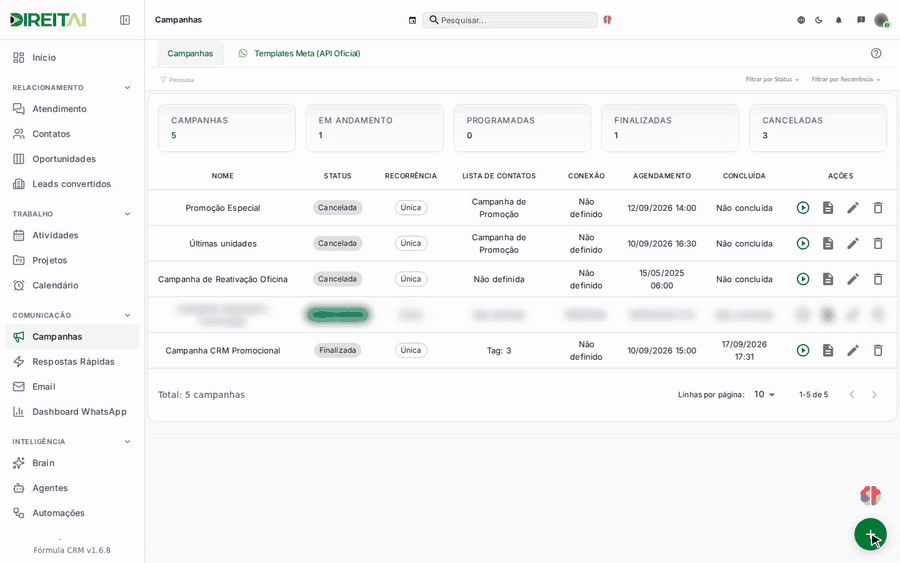900x563 pixels.
Task: Open Atendimento in the sidebar
Action: [x=72, y=109]
